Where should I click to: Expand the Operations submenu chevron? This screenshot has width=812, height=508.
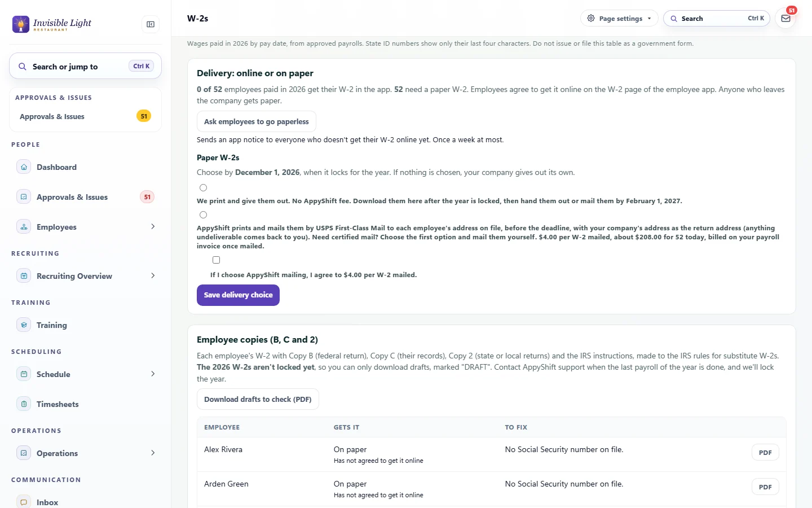(153, 453)
